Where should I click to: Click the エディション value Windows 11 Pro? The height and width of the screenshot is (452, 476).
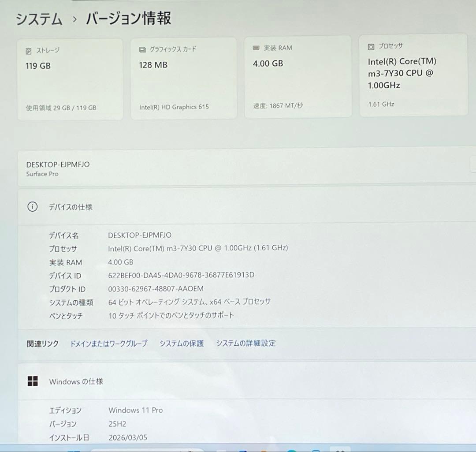pos(136,410)
